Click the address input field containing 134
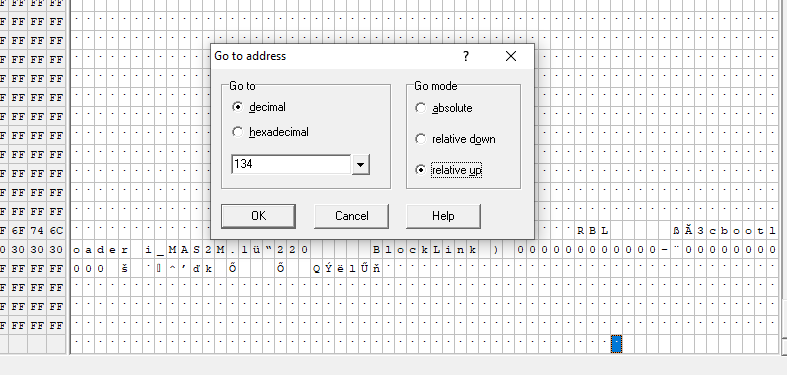The image size is (787, 375). pyautogui.click(x=291, y=164)
